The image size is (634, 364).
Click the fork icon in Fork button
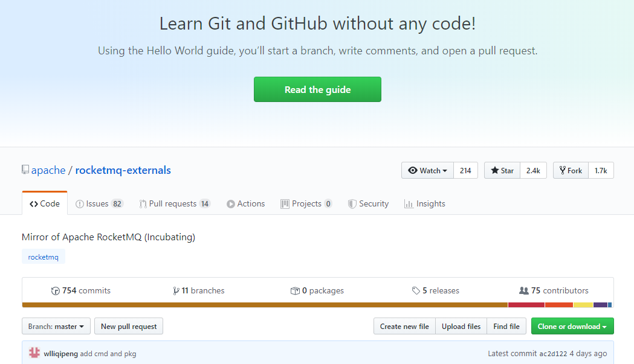(563, 170)
